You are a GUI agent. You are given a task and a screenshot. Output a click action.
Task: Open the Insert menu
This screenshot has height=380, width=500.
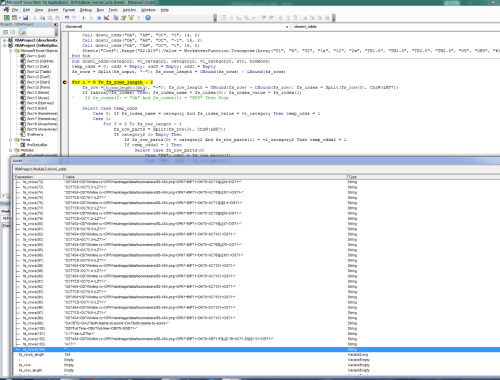pos(53,10)
